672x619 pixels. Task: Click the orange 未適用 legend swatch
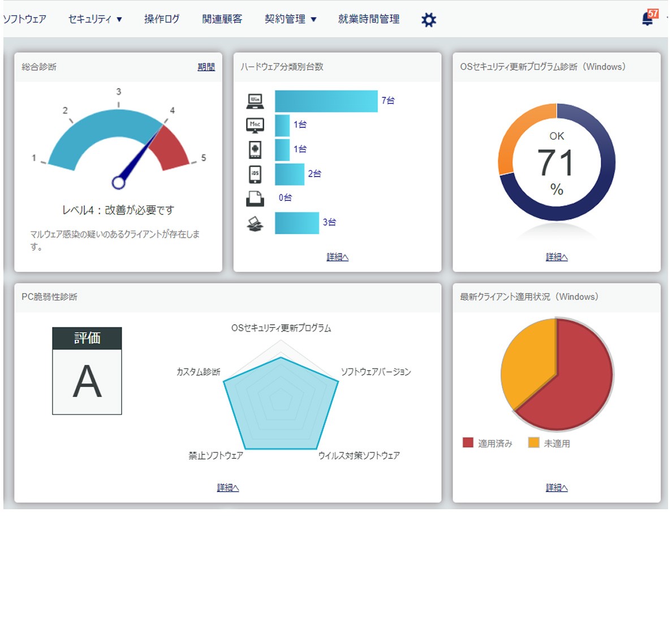(533, 442)
